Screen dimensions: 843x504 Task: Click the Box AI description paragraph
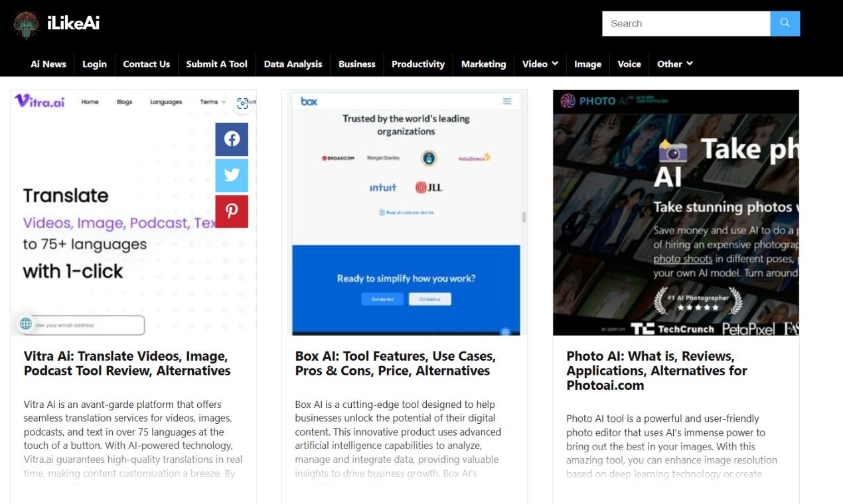click(x=398, y=444)
